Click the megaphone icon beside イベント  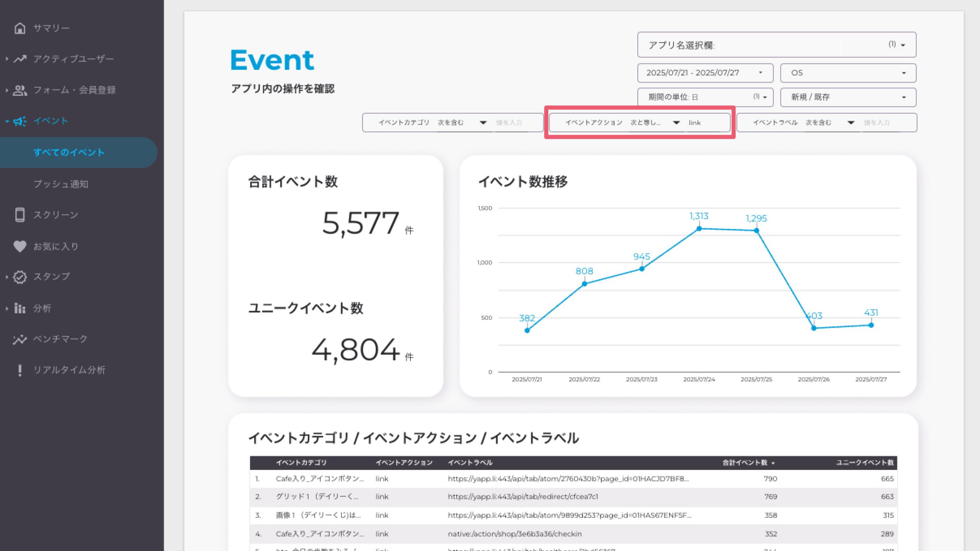point(20,121)
